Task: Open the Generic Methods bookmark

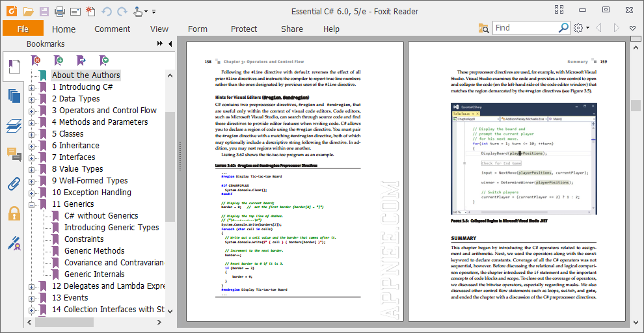Action: coord(94,251)
